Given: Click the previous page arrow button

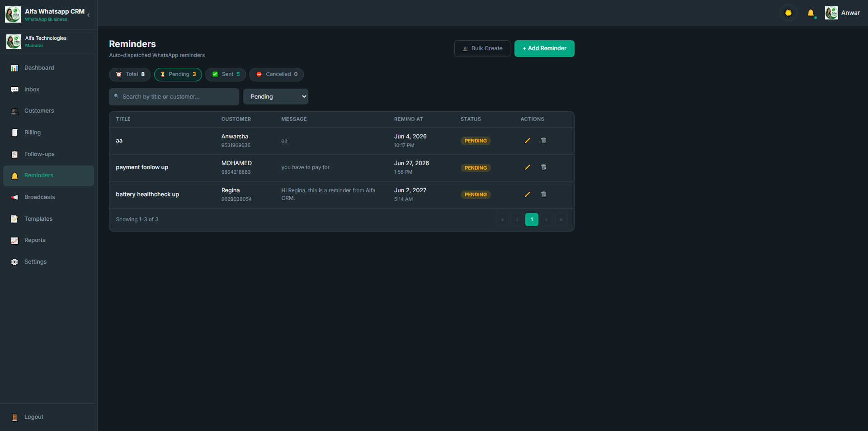Looking at the screenshot, I should [517, 219].
